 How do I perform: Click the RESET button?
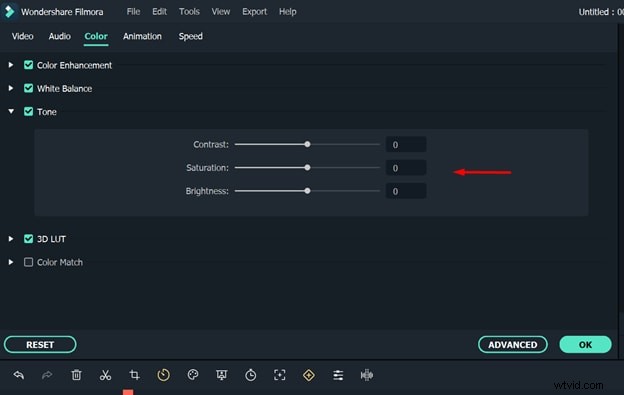pyautogui.click(x=40, y=344)
